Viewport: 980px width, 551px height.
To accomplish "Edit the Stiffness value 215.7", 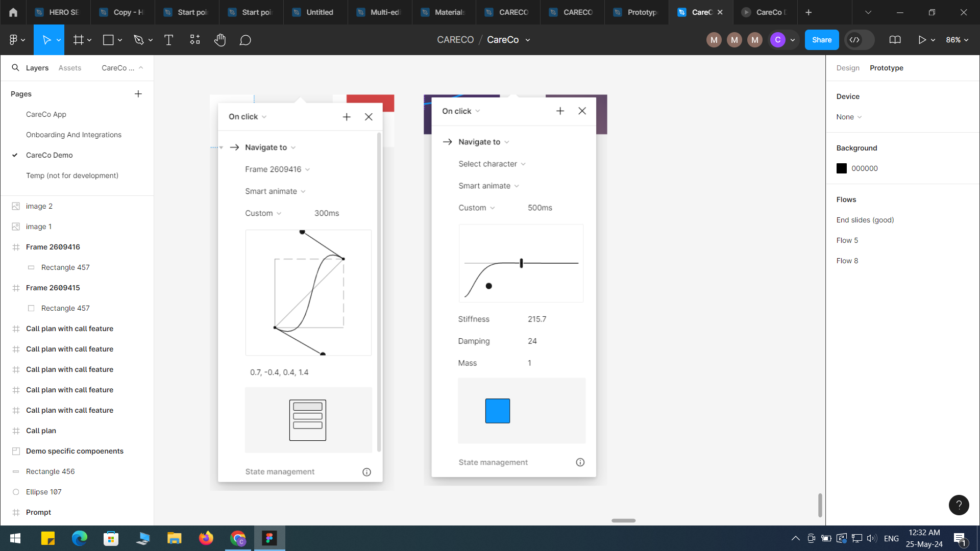I will click(x=537, y=319).
